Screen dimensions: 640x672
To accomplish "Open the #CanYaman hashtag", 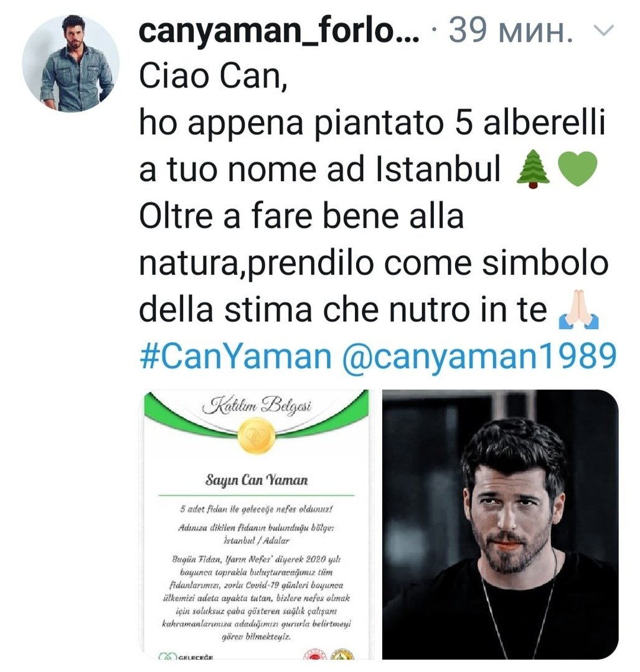I will pyautogui.click(x=236, y=357).
